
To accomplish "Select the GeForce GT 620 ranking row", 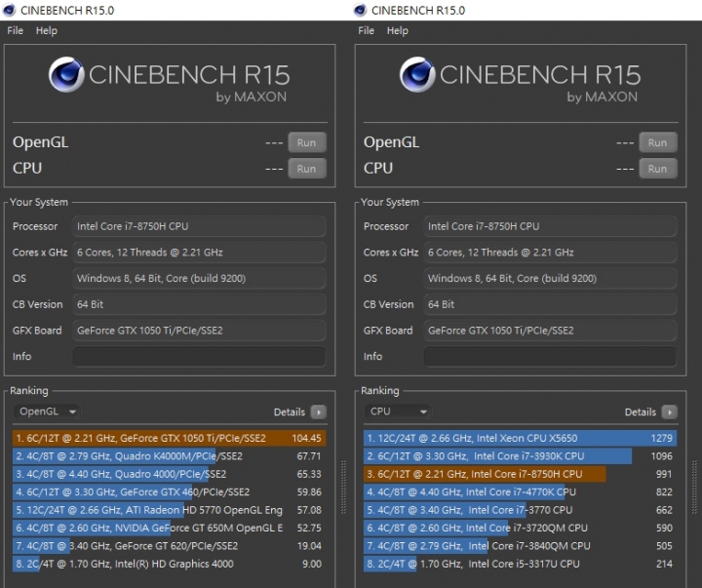I will (170, 545).
